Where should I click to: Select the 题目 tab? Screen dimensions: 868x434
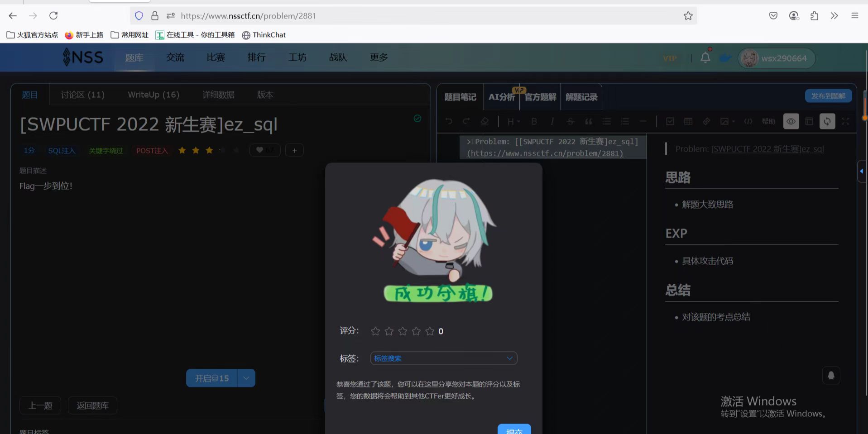pos(30,95)
